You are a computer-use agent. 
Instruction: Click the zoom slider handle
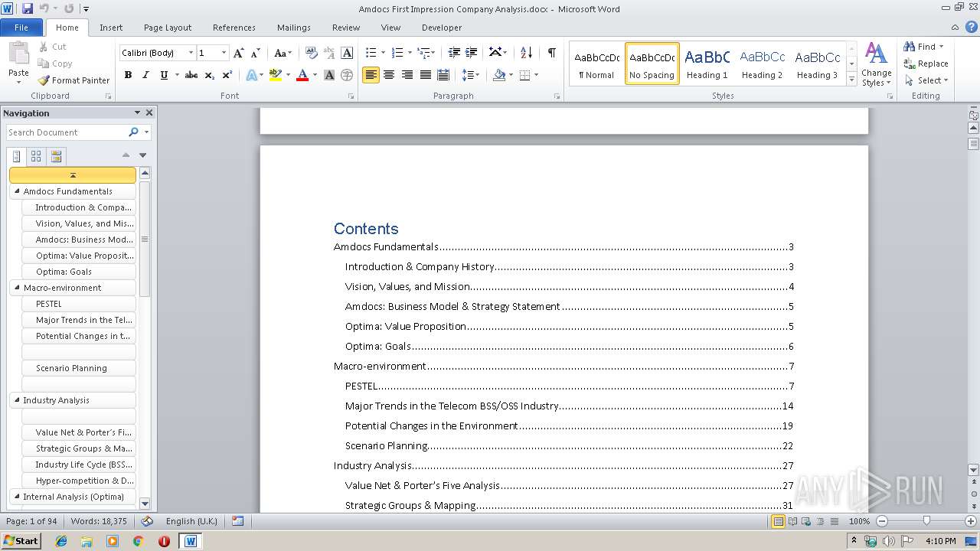[926, 521]
